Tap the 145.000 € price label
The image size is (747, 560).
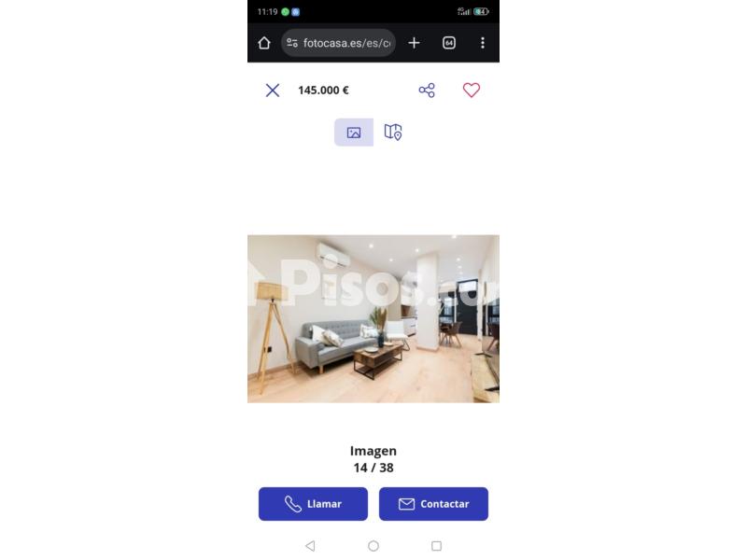[x=323, y=91]
